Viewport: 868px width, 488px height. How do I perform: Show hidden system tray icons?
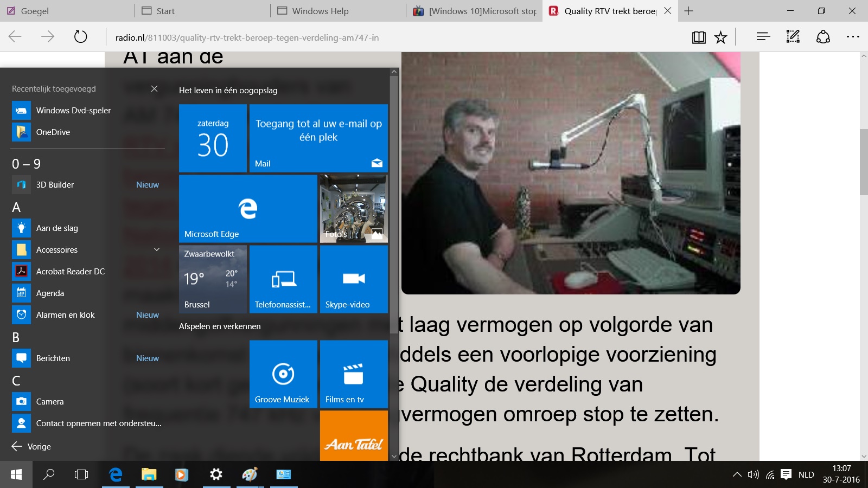pos(737,474)
